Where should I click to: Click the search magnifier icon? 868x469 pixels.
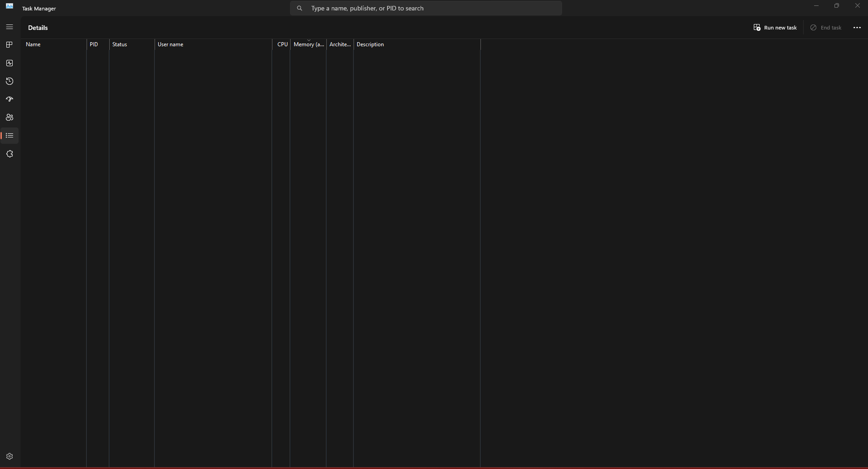(x=300, y=8)
